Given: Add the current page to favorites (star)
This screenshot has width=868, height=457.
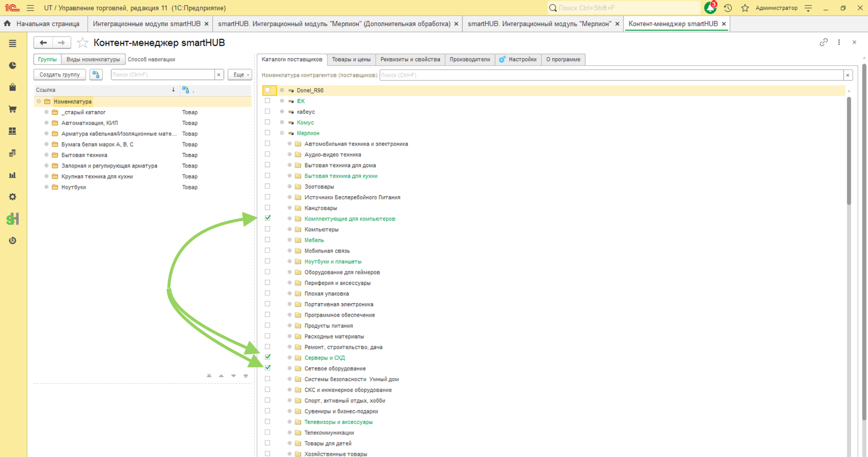Looking at the screenshot, I should tap(83, 43).
